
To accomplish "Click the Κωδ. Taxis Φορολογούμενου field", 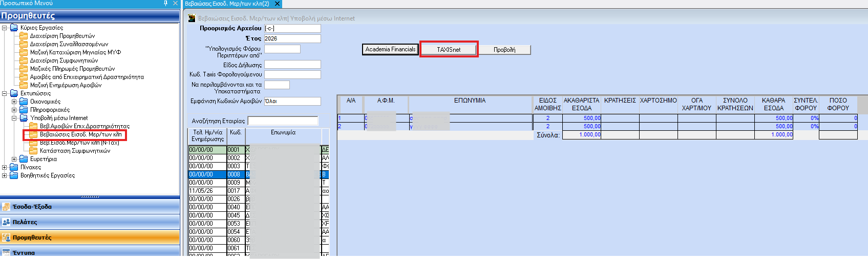I will (292, 74).
